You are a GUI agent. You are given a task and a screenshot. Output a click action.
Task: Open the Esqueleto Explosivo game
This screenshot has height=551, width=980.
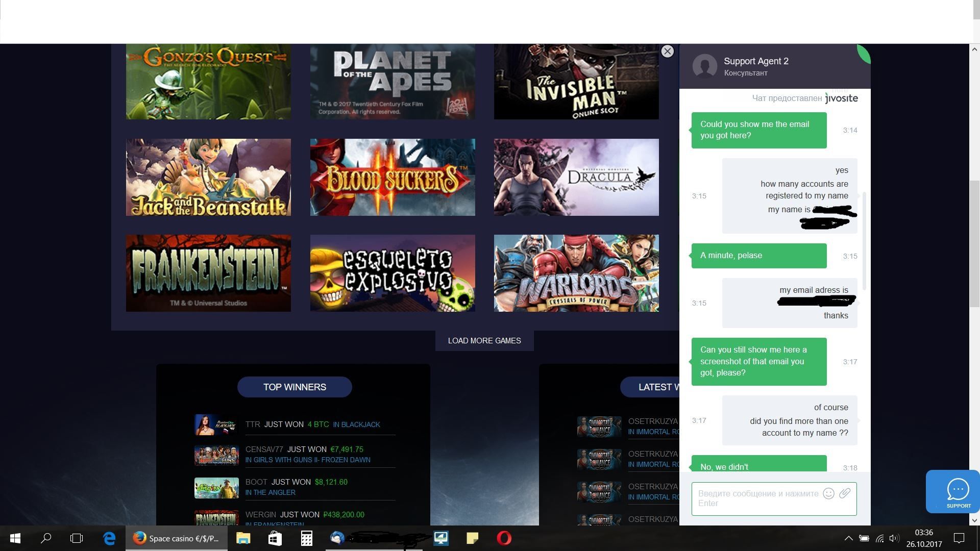[393, 273]
